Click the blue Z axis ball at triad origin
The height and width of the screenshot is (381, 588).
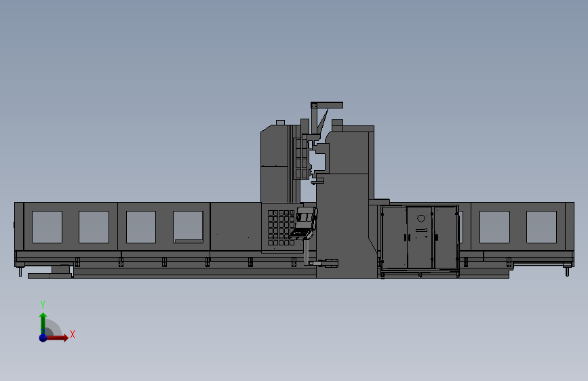coord(43,338)
